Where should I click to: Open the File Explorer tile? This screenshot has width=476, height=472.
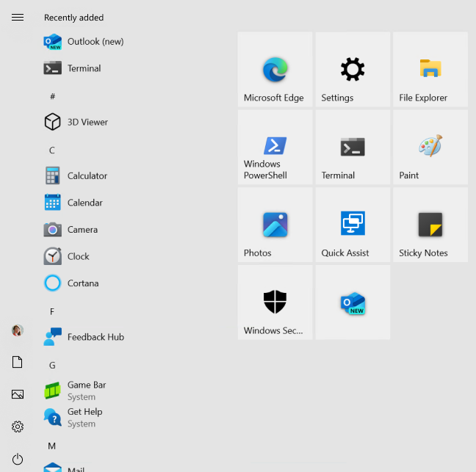click(x=430, y=69)
